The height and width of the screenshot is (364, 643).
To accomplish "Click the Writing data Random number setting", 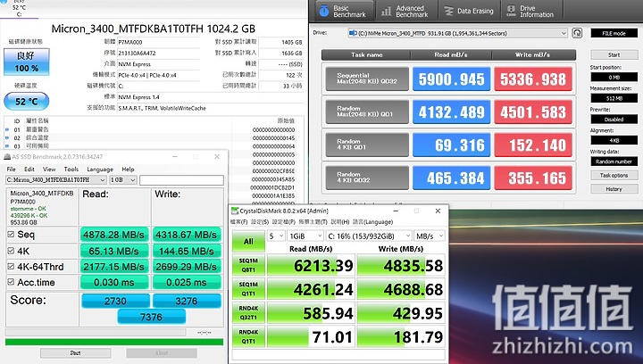I will pos(614,161).
